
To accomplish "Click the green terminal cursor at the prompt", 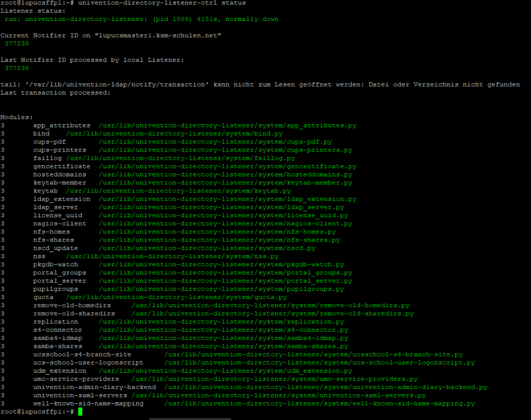I will tap(80, 411).
